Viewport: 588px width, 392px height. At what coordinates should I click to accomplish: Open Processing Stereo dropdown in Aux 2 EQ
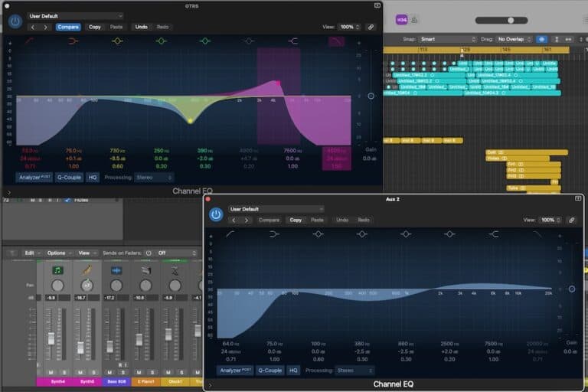[354, 371]
